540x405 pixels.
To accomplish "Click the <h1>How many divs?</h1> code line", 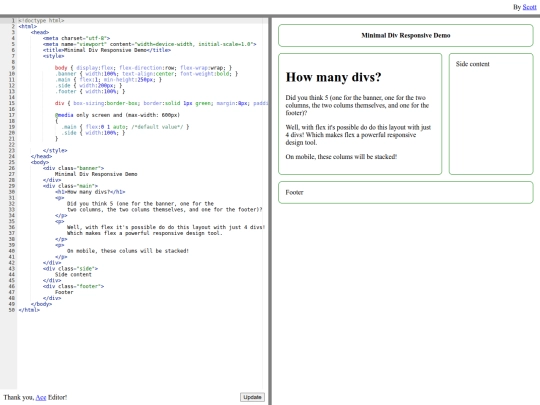I will 90,192.
